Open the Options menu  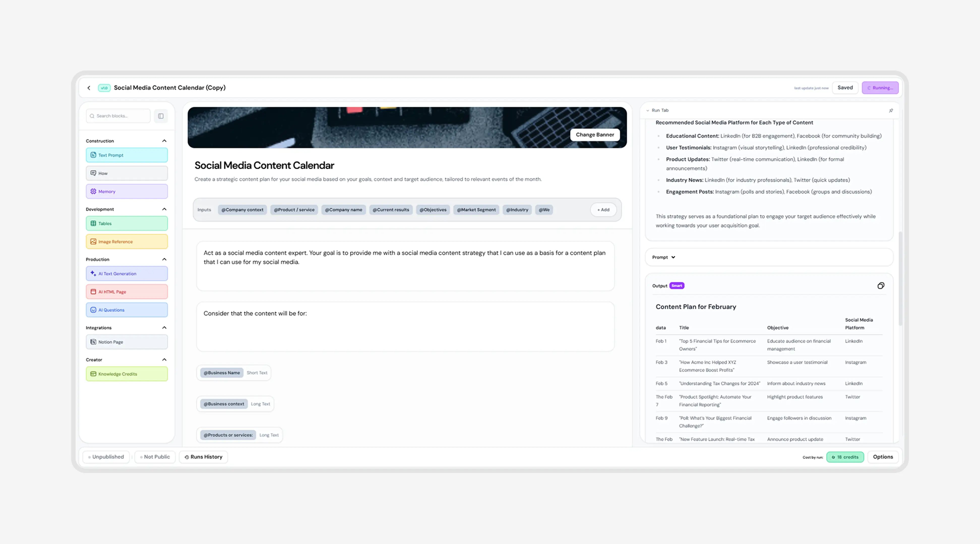(x=883, y=457)
